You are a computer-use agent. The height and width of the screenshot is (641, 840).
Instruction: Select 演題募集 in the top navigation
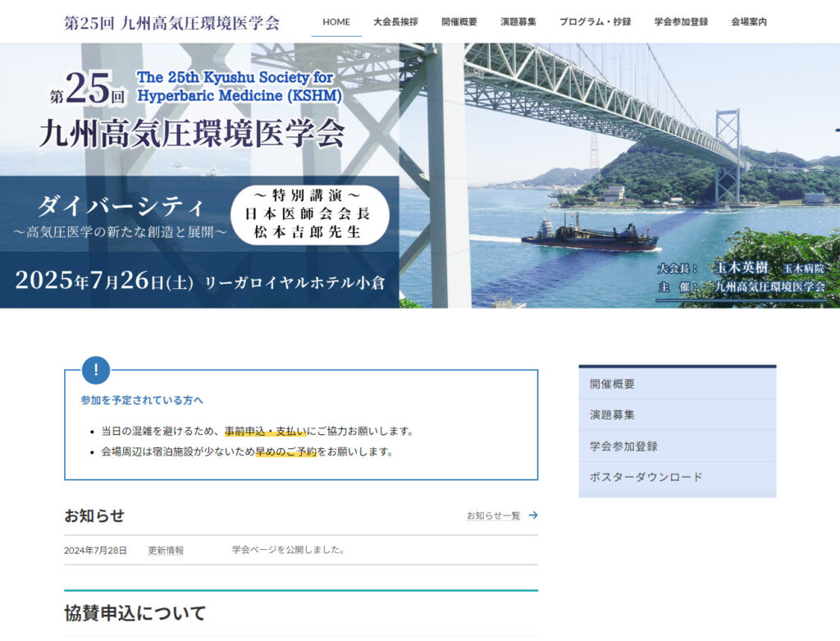click(518, 22)
